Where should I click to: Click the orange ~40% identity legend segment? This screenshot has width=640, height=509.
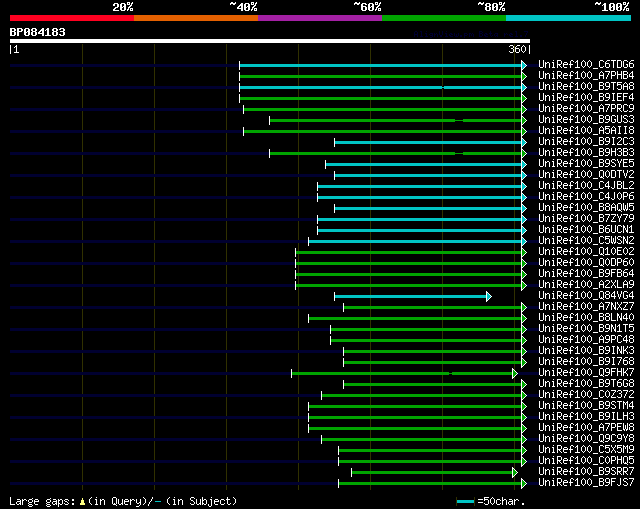coord(196,18)
